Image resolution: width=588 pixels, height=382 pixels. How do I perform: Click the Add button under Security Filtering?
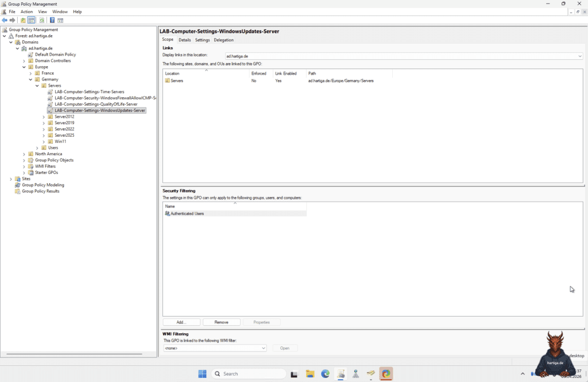click(x=181, y=322)
